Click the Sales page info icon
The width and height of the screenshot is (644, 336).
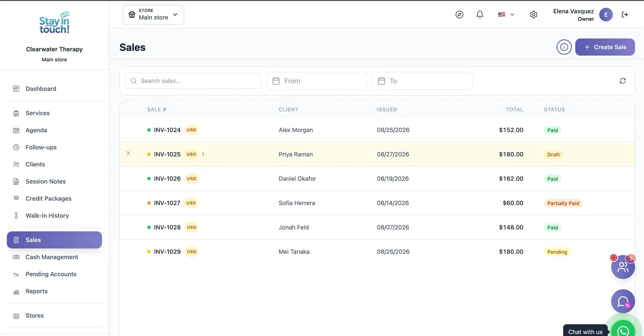point(564,47)
